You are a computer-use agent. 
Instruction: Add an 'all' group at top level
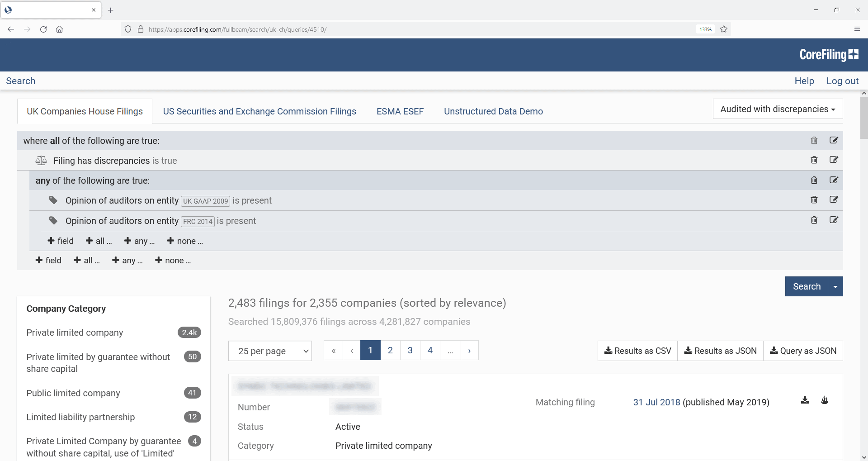click(x=87, y=261)
